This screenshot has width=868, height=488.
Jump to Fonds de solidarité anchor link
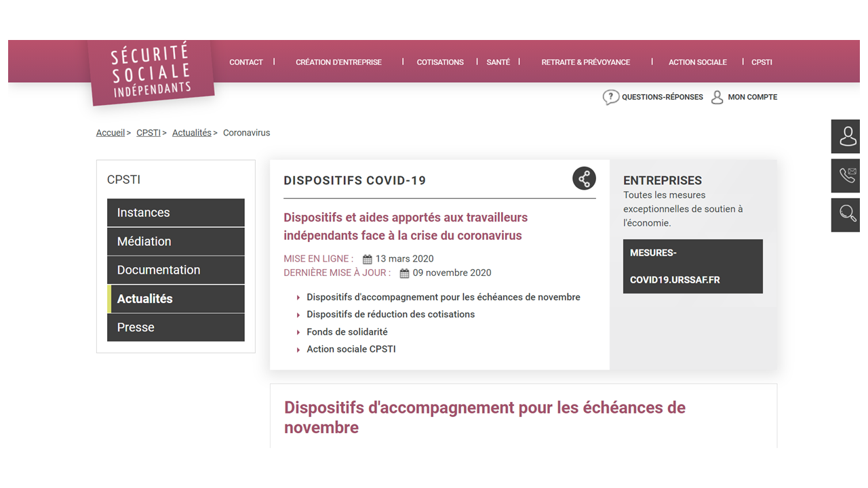[x=347, y=332]
